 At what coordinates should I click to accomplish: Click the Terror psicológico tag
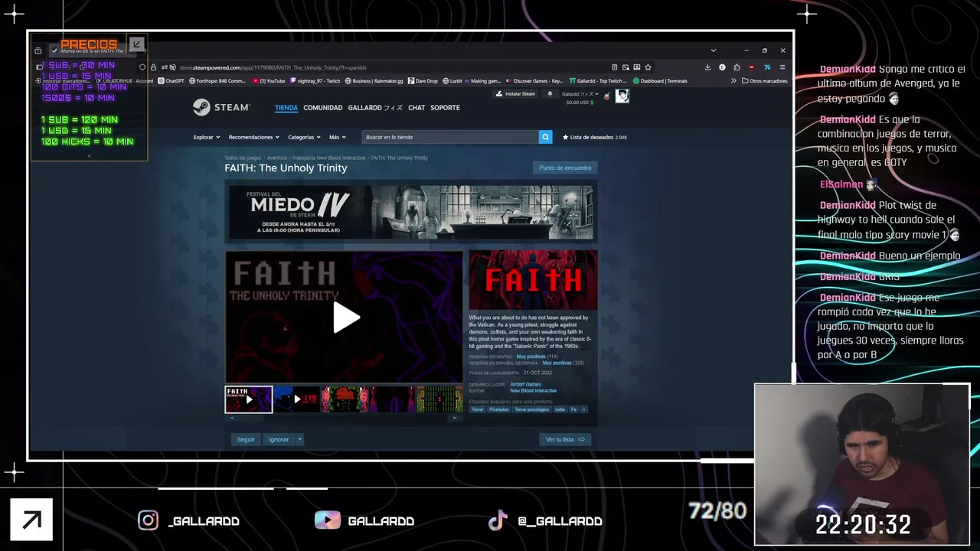point(531,409)
